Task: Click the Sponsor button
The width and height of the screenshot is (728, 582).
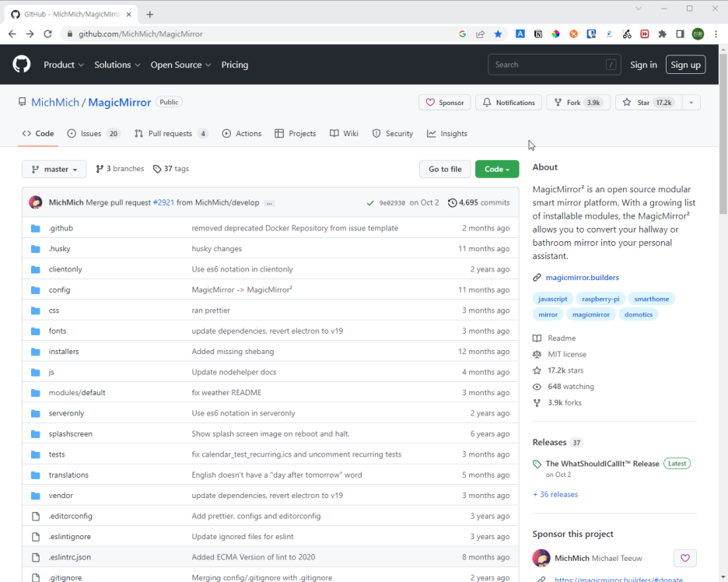Action: 445,102
